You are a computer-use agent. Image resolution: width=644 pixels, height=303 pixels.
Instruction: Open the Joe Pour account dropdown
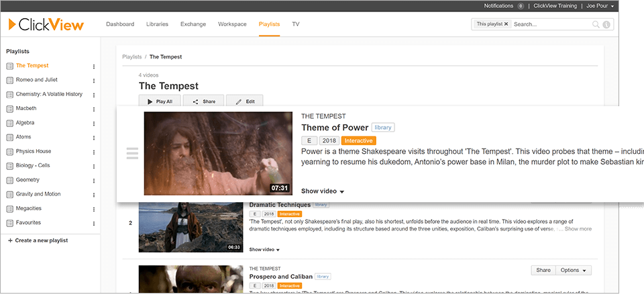[x=601, y=6]
